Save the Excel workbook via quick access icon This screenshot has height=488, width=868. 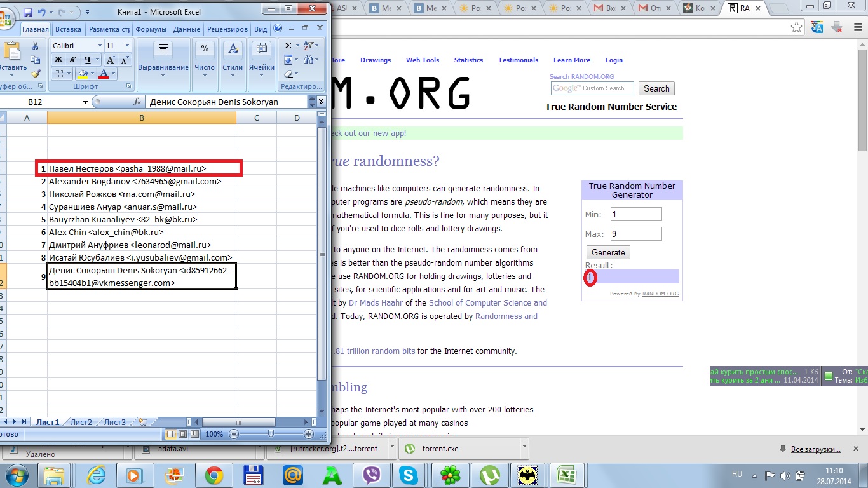click(28, 11)
